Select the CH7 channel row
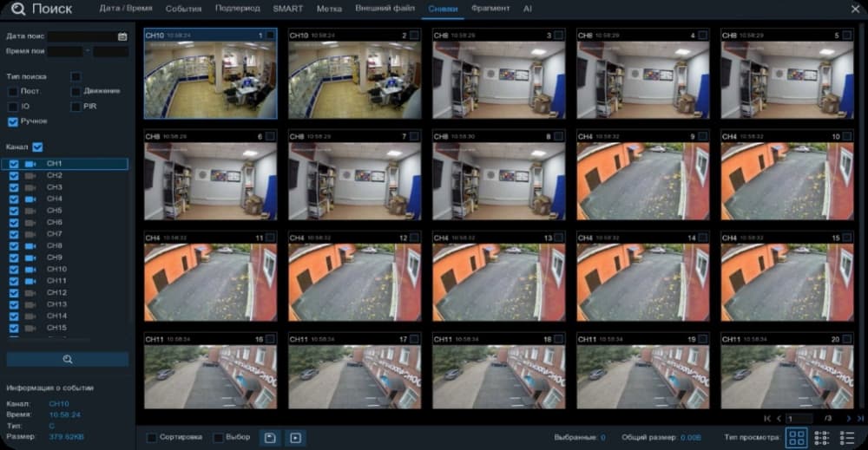Viewport: 868px width, 450px height. coord(65,234)
